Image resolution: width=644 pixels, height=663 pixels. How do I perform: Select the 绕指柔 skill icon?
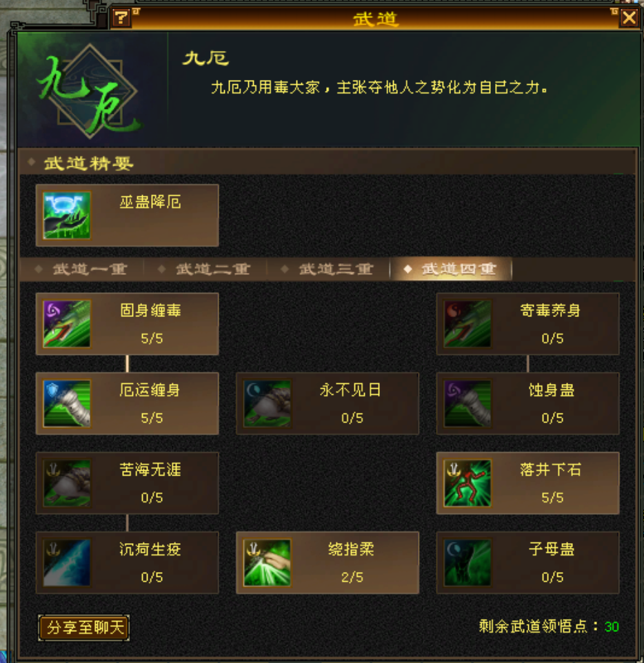(267, 562)
